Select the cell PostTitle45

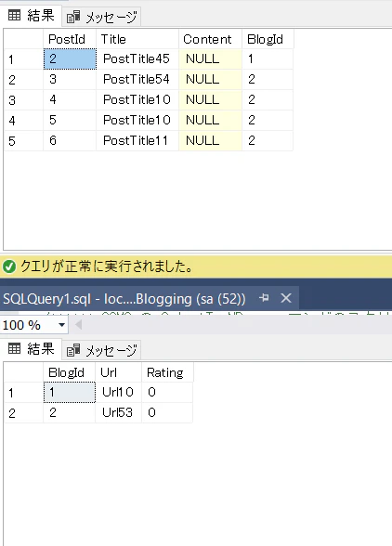(137, 58)
